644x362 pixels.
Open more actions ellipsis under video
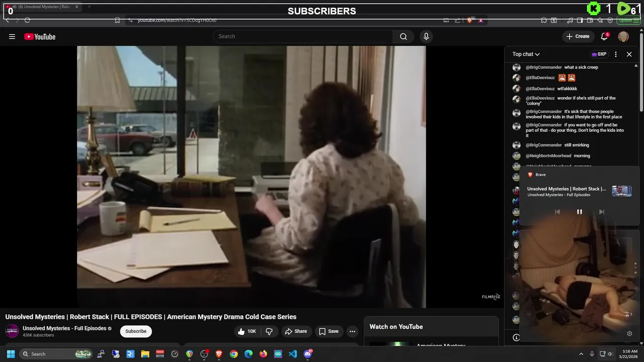click(x=352, y=331)
